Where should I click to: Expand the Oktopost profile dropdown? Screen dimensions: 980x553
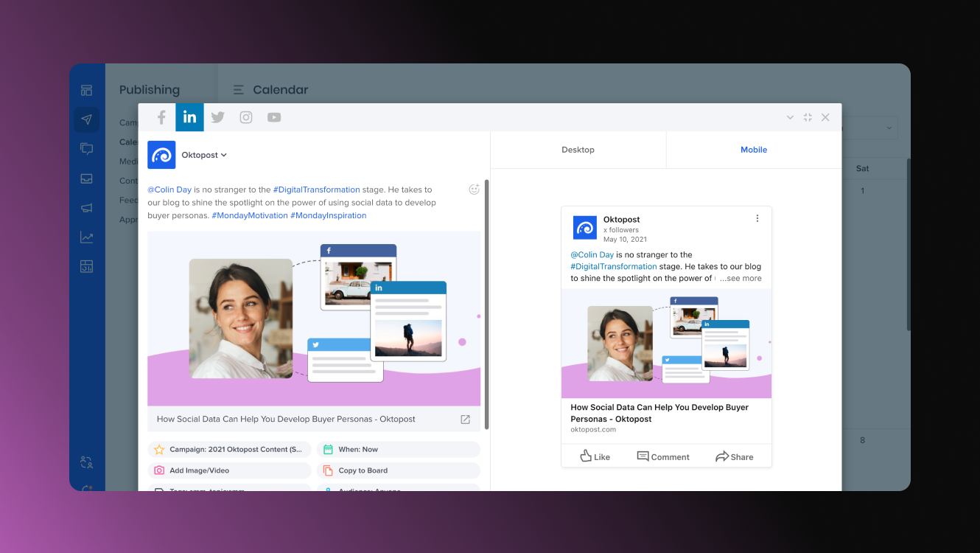[204, 155]
